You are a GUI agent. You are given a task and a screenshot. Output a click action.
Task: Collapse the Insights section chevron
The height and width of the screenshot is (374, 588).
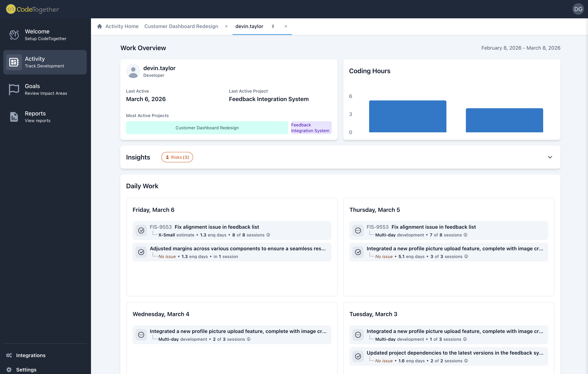tap(550, 157)
